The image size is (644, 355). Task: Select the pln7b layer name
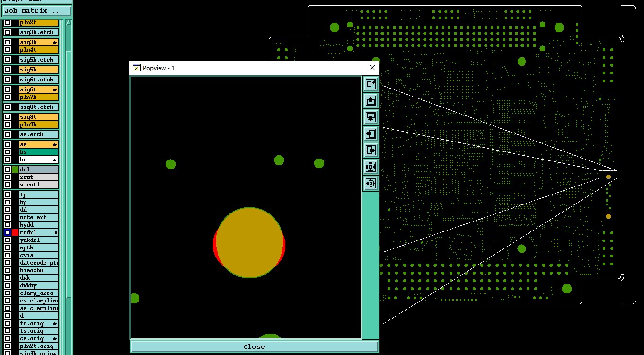click(39, 97)
